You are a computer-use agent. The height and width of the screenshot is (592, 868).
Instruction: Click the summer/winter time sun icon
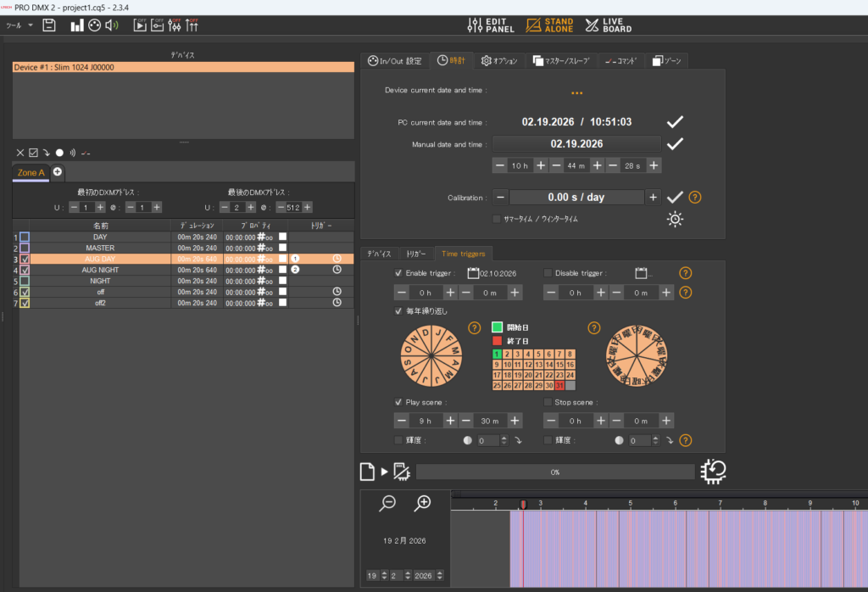pyautogui.click(x=675, y=220)
